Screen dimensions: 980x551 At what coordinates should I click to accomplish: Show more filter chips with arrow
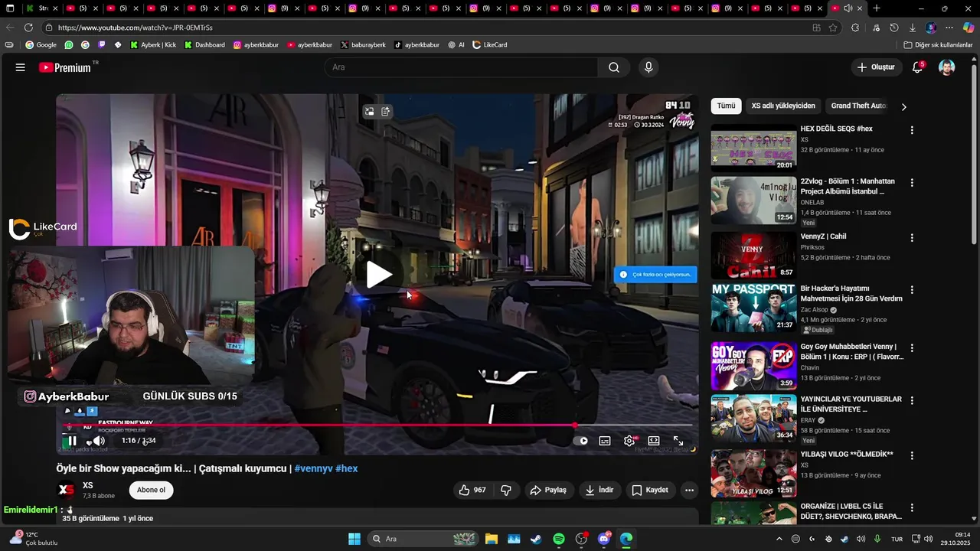(x=903, y=106)
